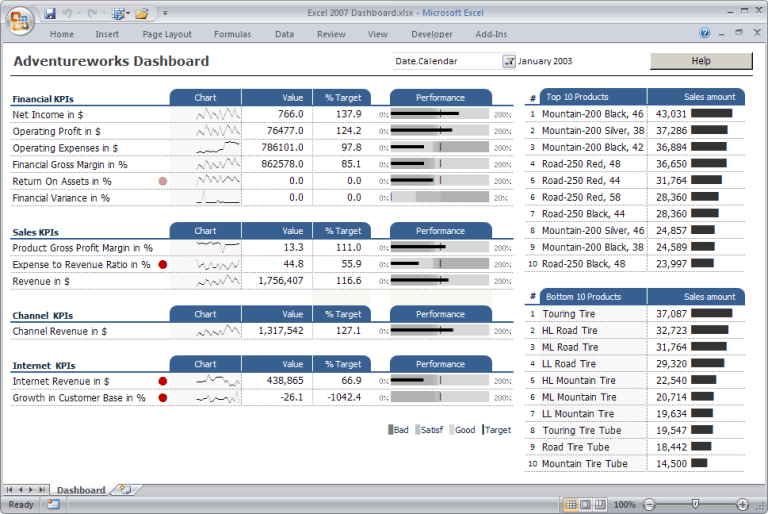Select the January 2003 filter value
The image size is (768, 514).
545,61
